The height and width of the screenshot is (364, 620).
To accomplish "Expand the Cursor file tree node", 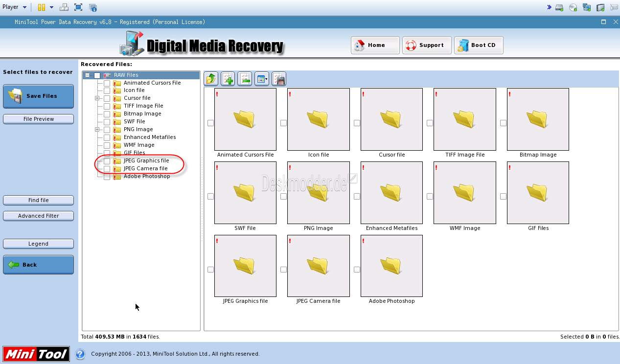I will (97, 98).
